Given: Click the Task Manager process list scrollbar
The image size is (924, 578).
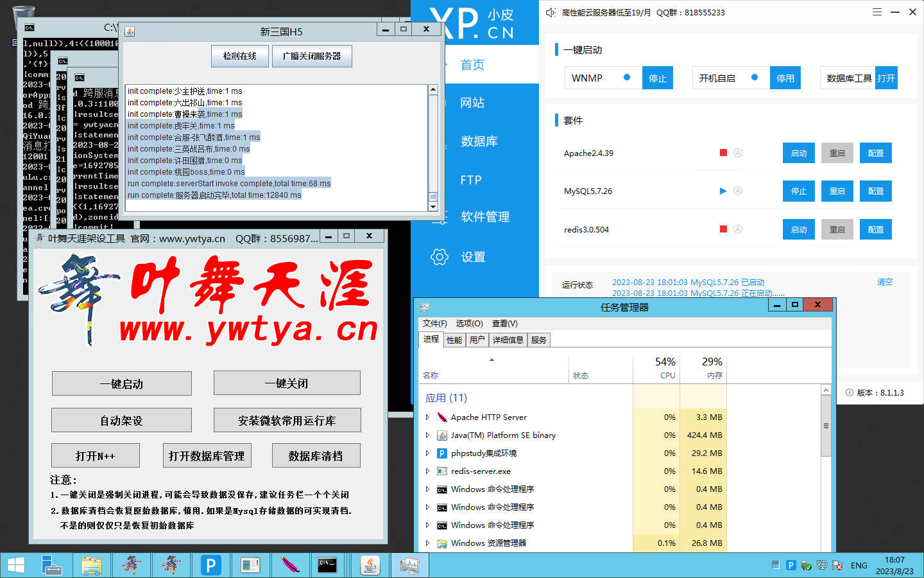Looking at the screenshot, I should tap(826, 425).
